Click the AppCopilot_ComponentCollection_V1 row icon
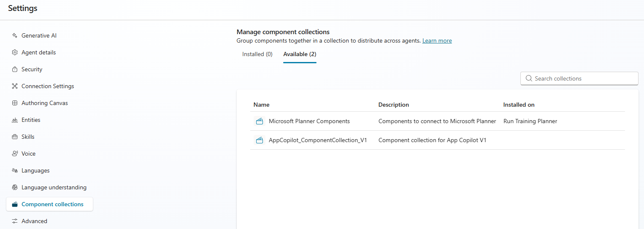This screenshot has width=644, height=229. (260, 140)
